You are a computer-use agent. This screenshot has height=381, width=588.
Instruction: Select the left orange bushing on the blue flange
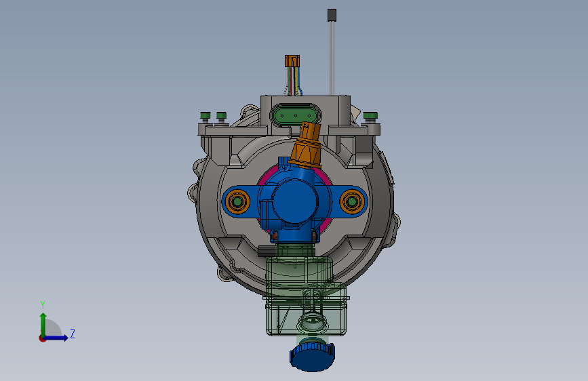pos(237,202)
